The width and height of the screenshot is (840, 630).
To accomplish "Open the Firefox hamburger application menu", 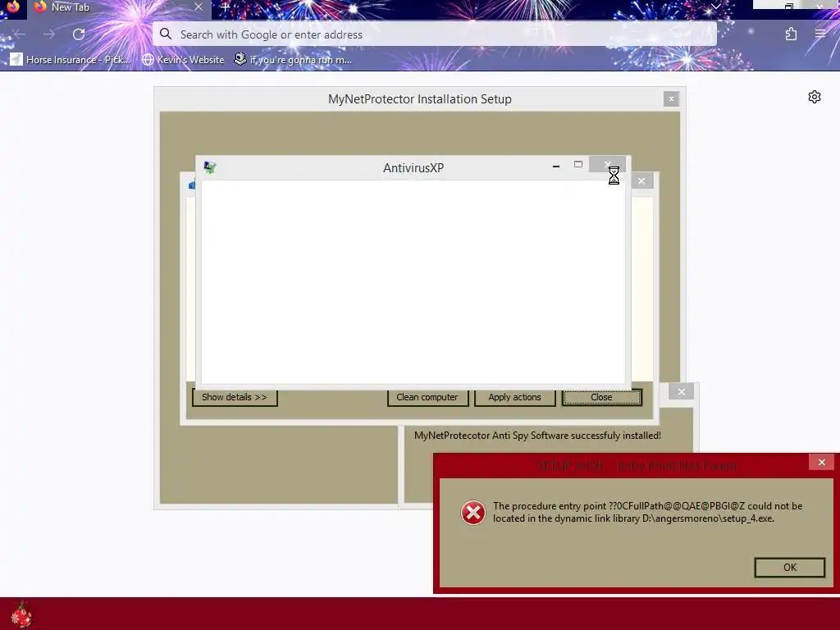I will click(820, 34).
